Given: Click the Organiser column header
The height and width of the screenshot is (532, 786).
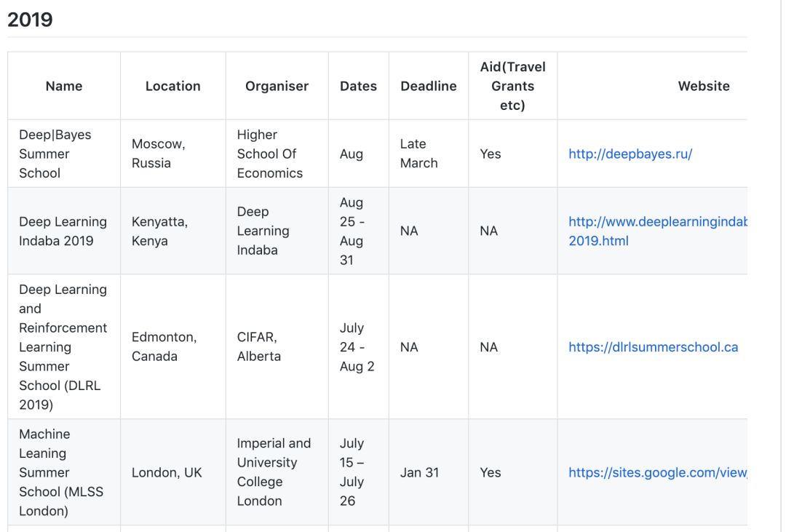Looking at the screenshot, I should pos(277,86).
